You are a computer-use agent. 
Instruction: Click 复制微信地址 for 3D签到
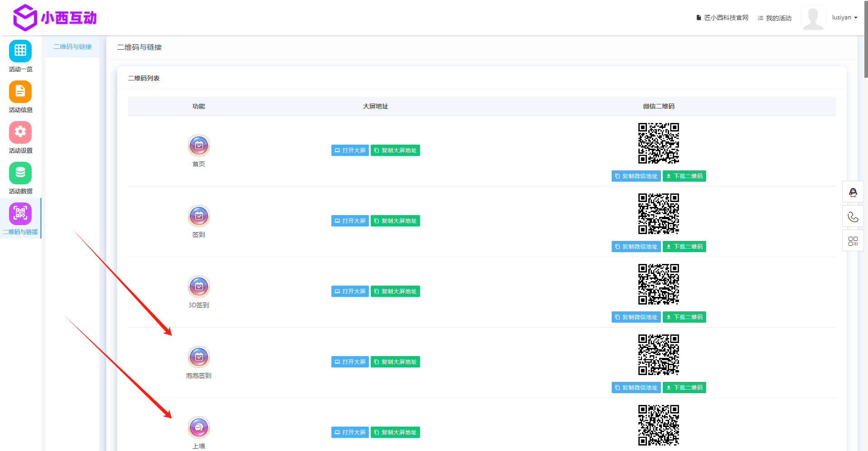(x=636, y=317)
